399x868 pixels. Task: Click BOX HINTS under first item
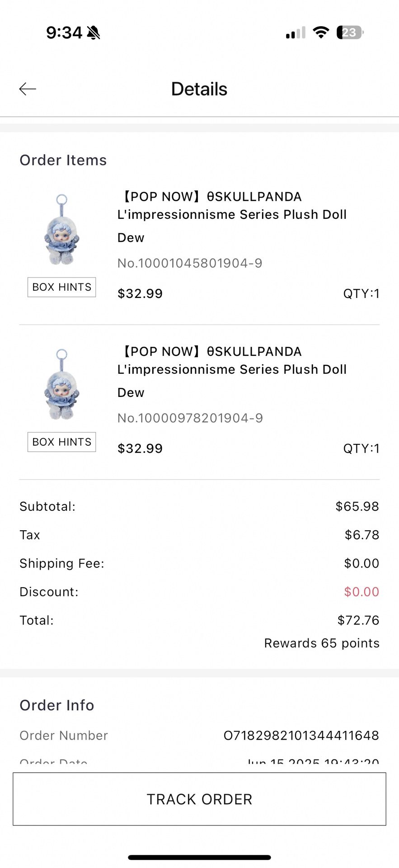(x=62, y=287)
